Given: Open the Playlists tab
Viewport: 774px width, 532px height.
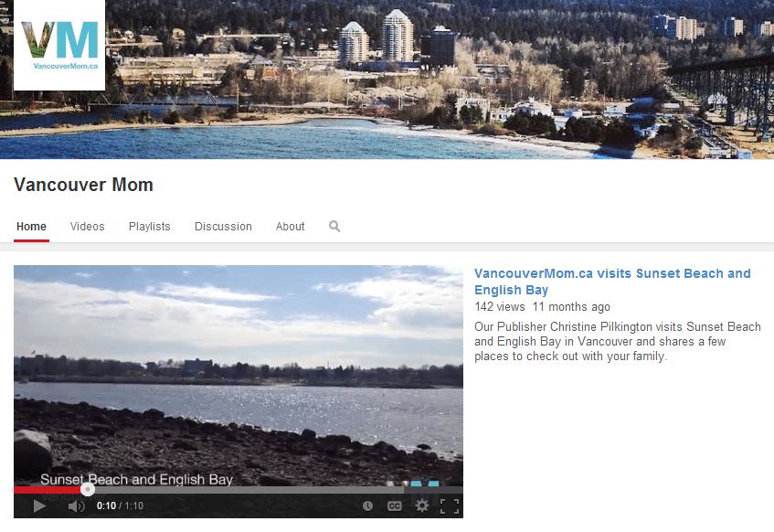Looking at the screenshot, I should (x=150, y=226).
